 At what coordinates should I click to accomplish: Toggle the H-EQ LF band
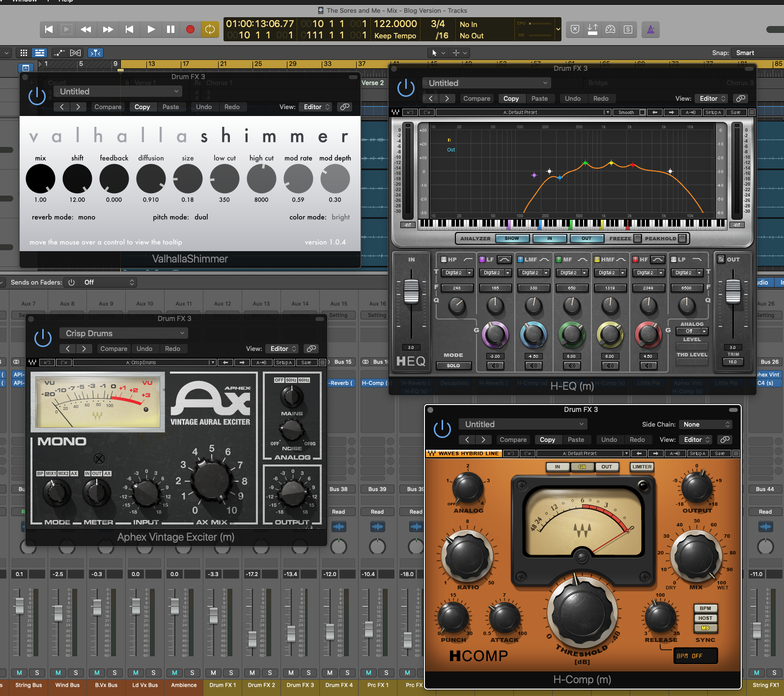pyautogui.click(x=482, y=260)
